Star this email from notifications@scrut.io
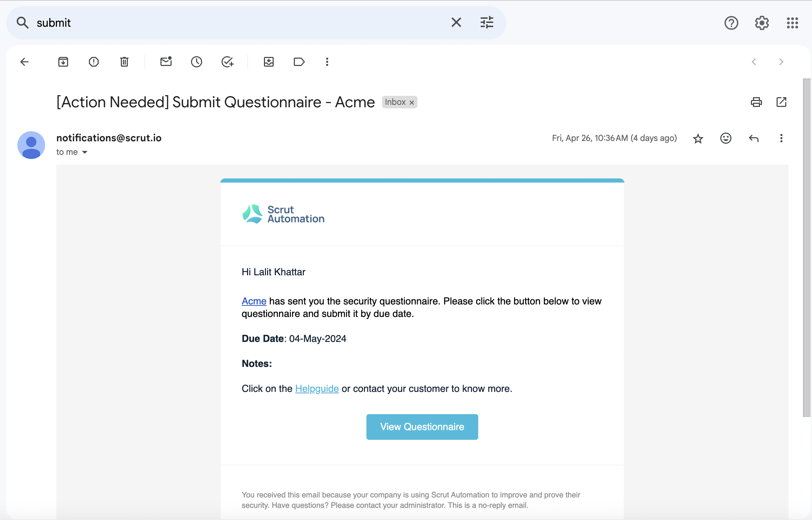812x520 pixels. click(x=698, y=139)
